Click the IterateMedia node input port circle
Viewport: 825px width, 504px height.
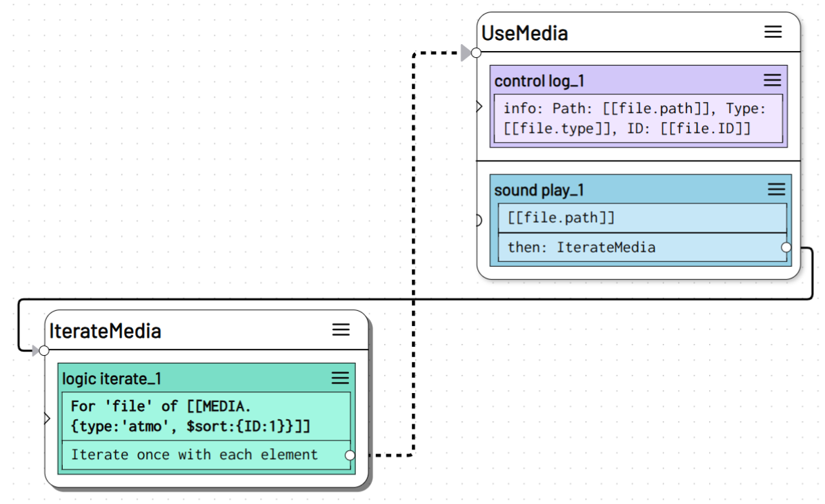point(44,350)
